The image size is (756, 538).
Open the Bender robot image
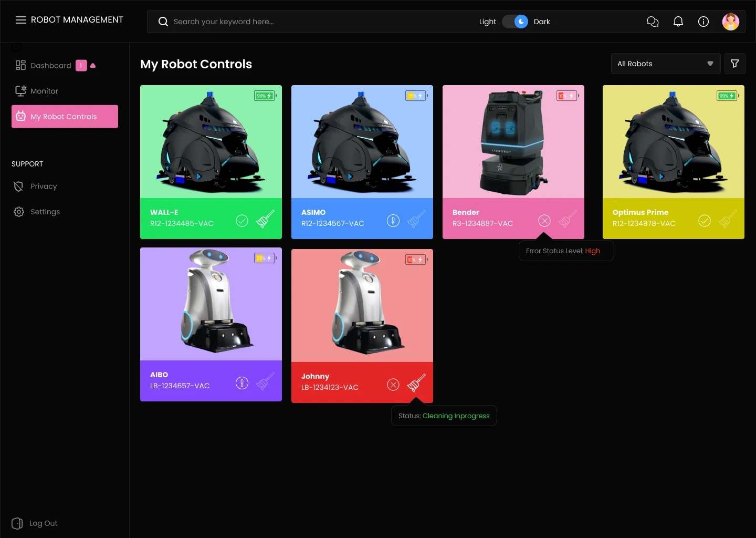(x=513, y=141)
